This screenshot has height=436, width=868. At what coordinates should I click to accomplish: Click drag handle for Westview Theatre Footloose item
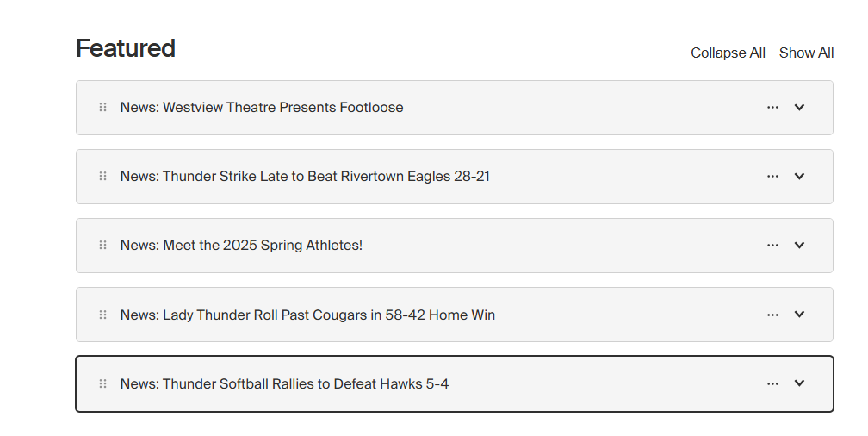(102, 108)
